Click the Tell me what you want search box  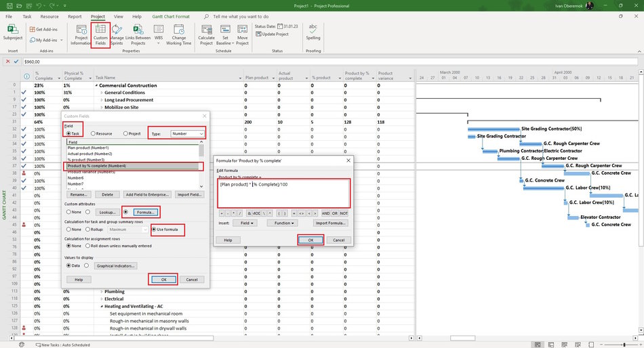coord(241,17)
